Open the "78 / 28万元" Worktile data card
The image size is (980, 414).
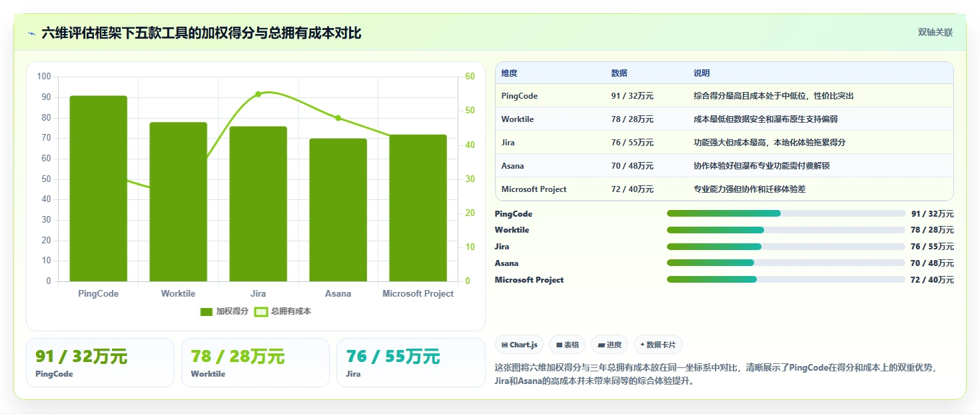pyautogui.click(x=255, y=363)
